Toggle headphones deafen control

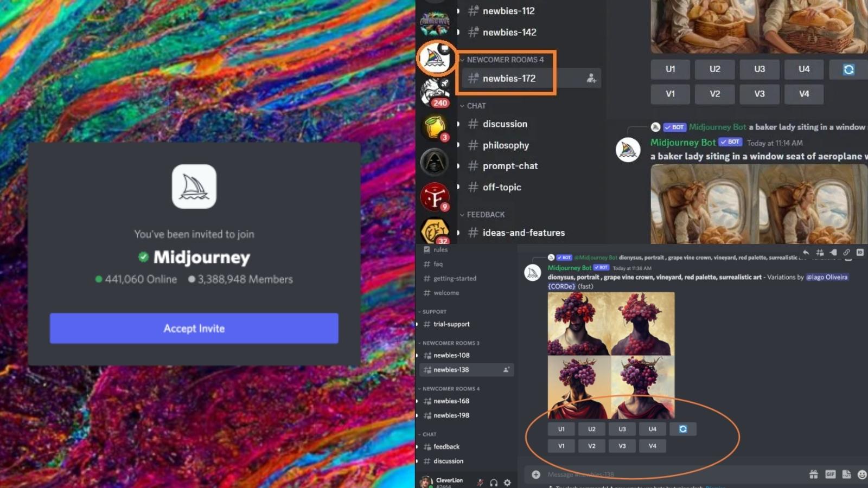494,482
